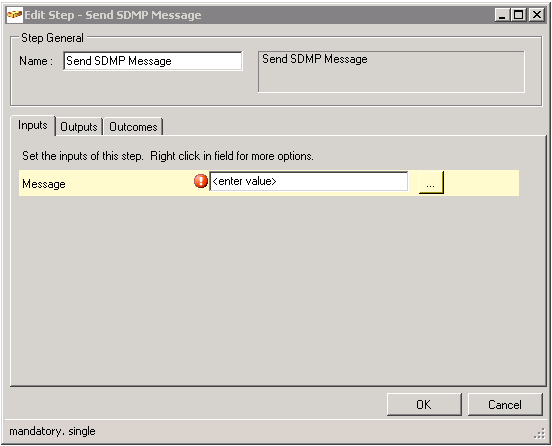Viewport: 552px width, 446px height.
Task: Open the Message value browse (...) button
Action: click(x=431, y=182)
